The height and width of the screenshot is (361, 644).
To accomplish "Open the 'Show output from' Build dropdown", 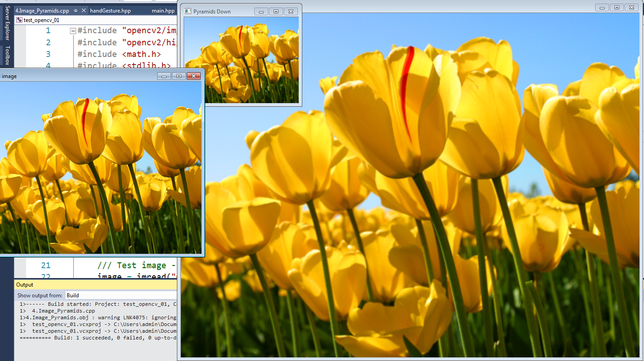I will coord(121,295).
